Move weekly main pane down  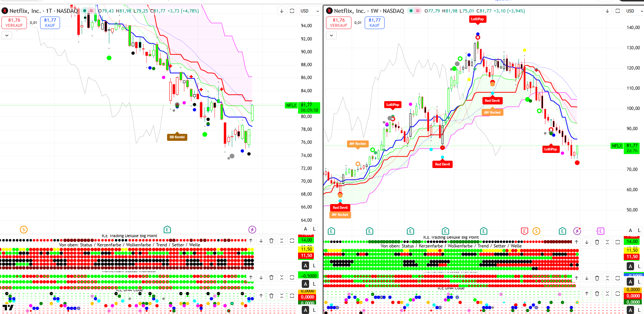tap(607, 11)
